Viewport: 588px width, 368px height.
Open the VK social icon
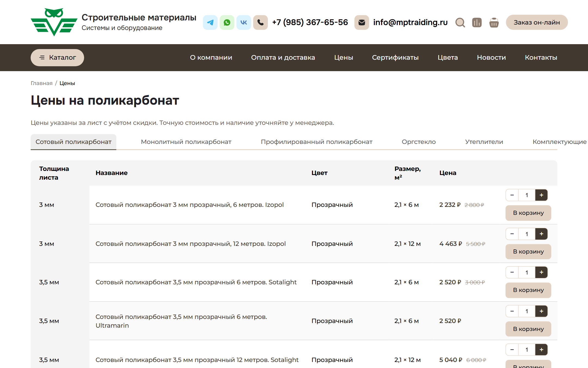tap(244, 22)
